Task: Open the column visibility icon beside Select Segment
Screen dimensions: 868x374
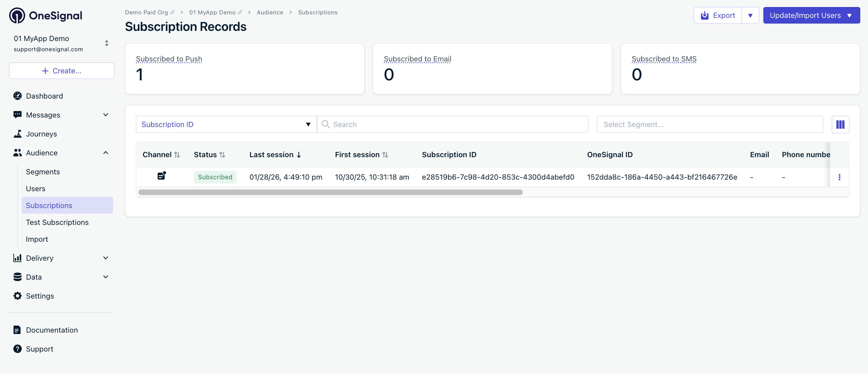Action: click(840, 124)
